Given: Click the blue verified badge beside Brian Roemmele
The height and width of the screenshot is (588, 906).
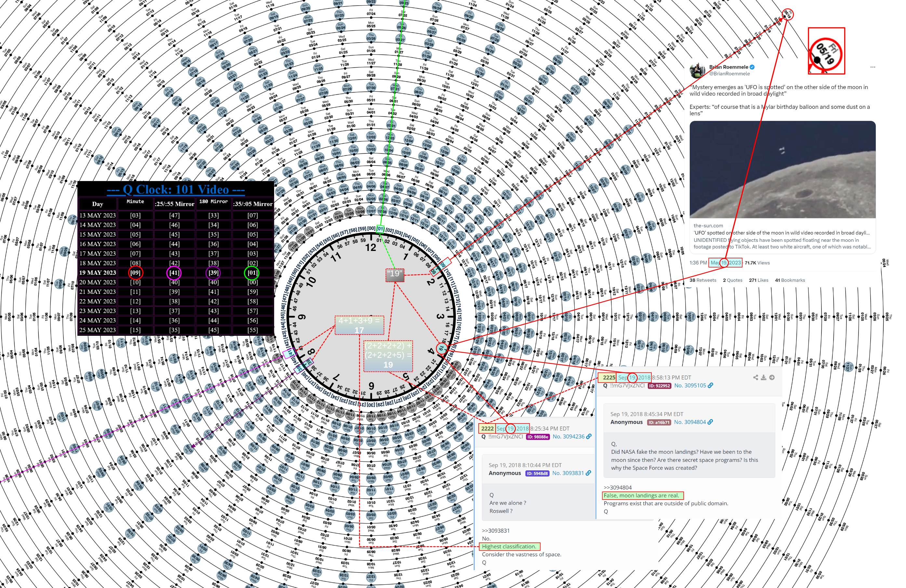Looking at the screenshot, I should [752, 67].
